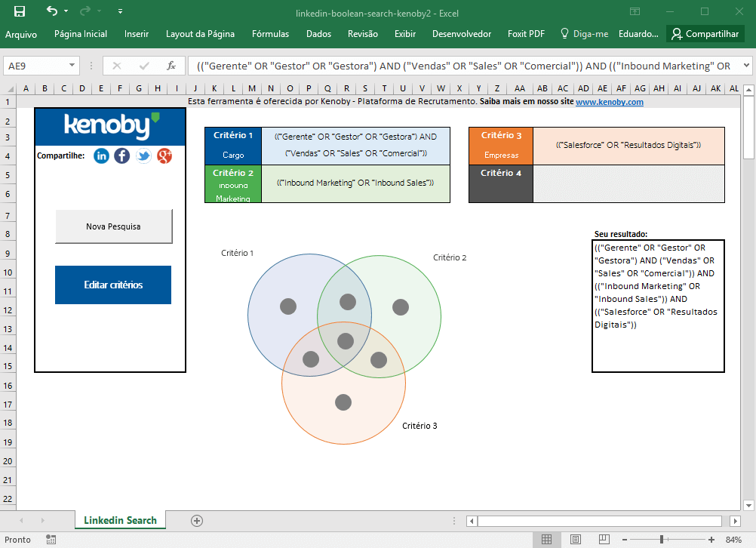Open the Eduardo account menu
The image size is (756, 548).
[x=638, y=34]
